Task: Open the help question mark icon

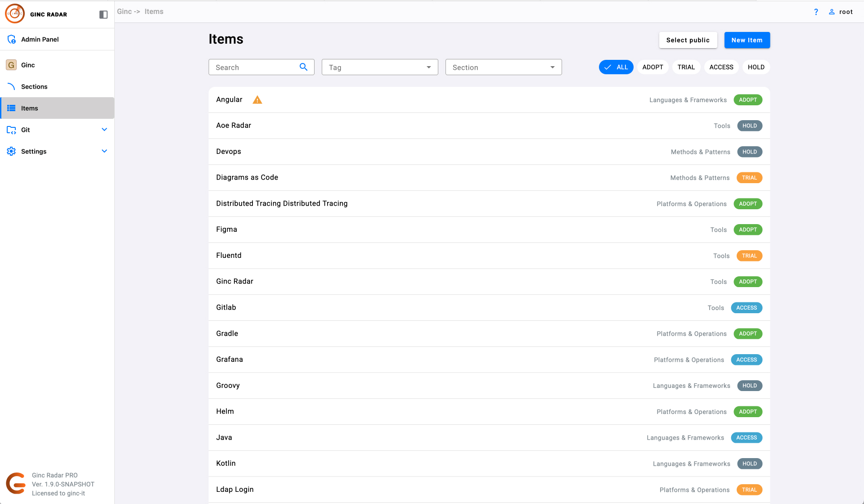Action: click(816, 12)
